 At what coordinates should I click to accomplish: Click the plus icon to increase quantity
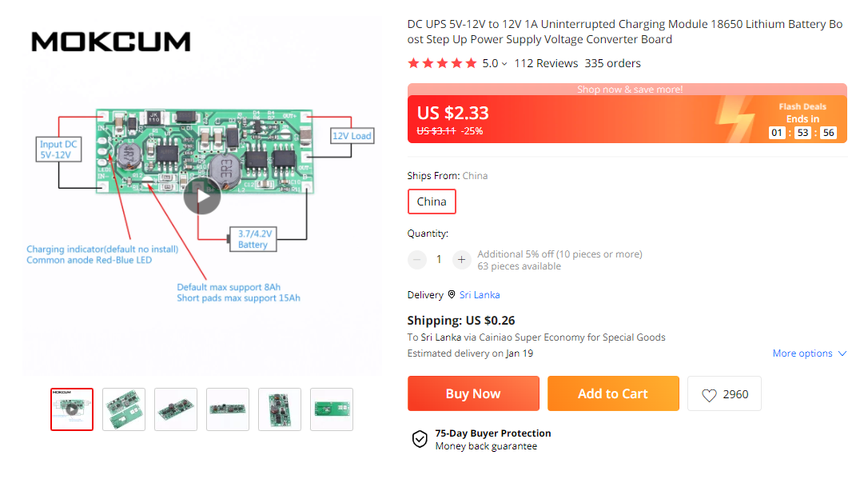(461, 259)
